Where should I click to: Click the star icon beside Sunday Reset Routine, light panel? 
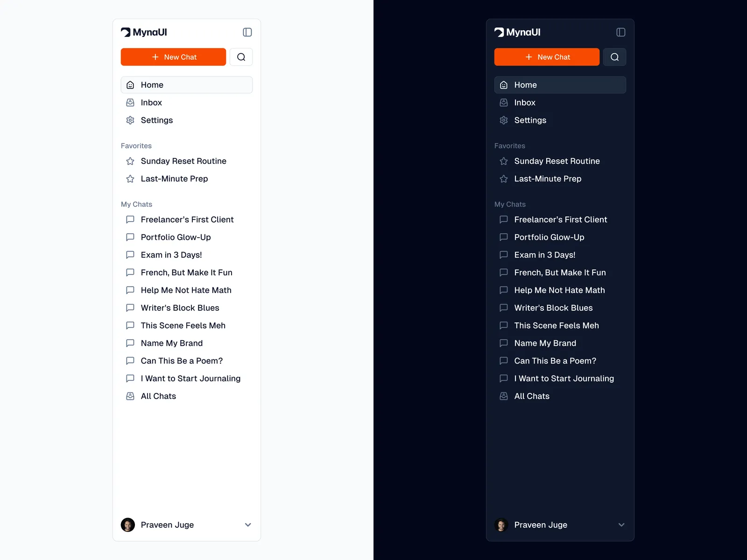(x=130, y=161)
